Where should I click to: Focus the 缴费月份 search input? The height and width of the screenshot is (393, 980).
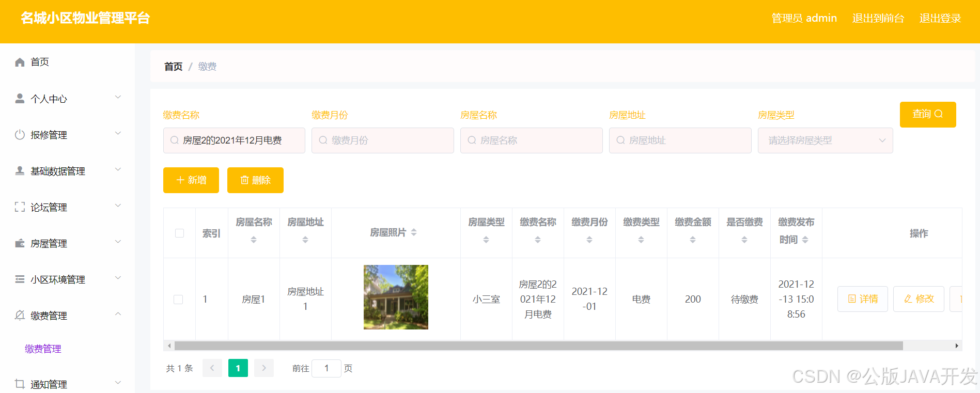point(383,140)
